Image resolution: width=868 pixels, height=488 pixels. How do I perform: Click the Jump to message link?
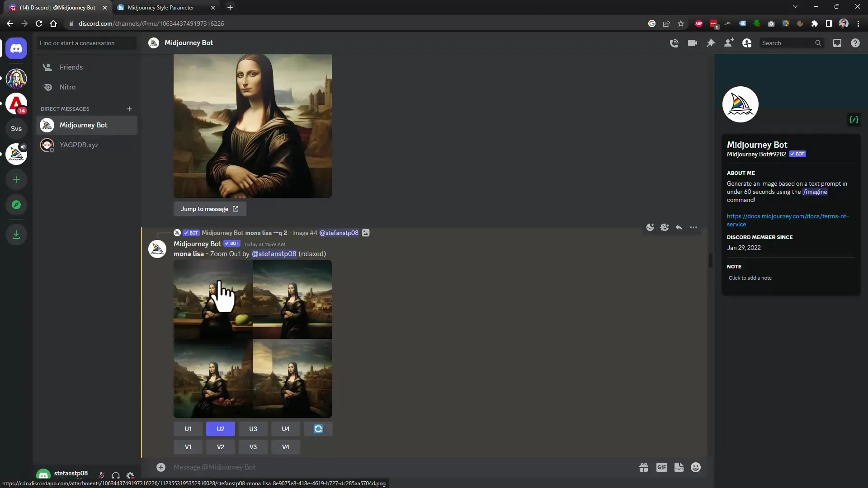click(x=210, y=209)
